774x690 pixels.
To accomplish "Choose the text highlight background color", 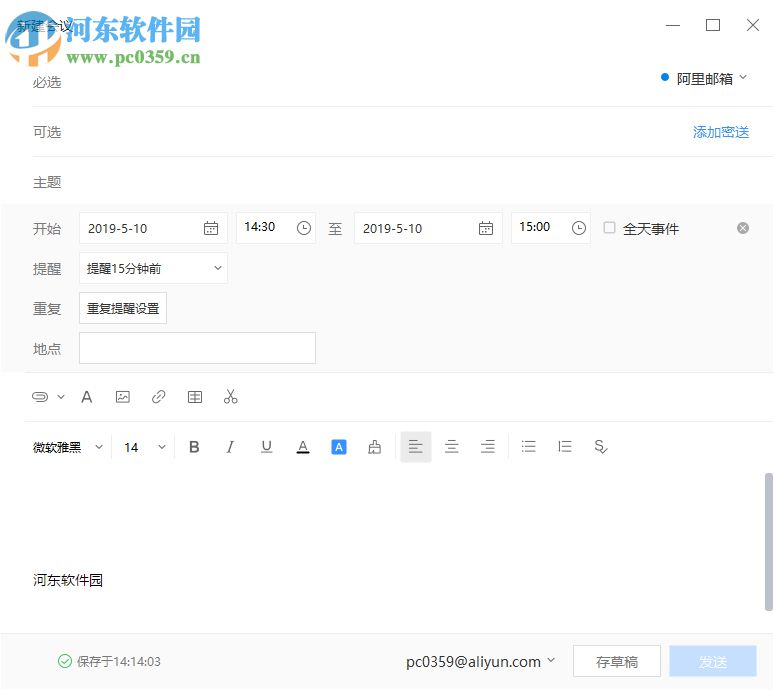I will [x=339, y=447].
